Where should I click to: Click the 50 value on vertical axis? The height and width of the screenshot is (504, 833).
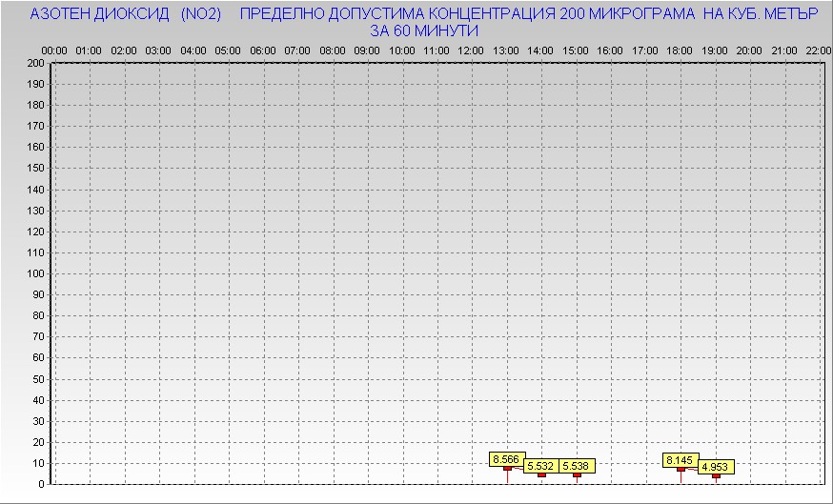coord(38,379)
